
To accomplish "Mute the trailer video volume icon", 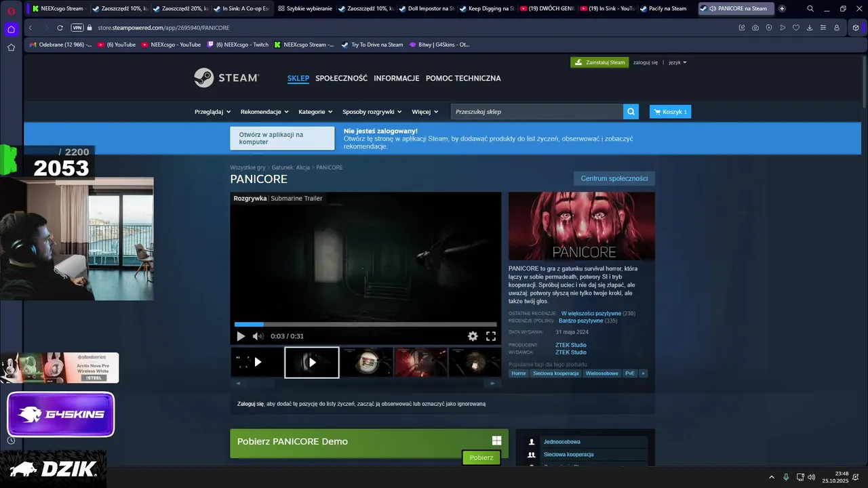I will [x=258, y=336].
